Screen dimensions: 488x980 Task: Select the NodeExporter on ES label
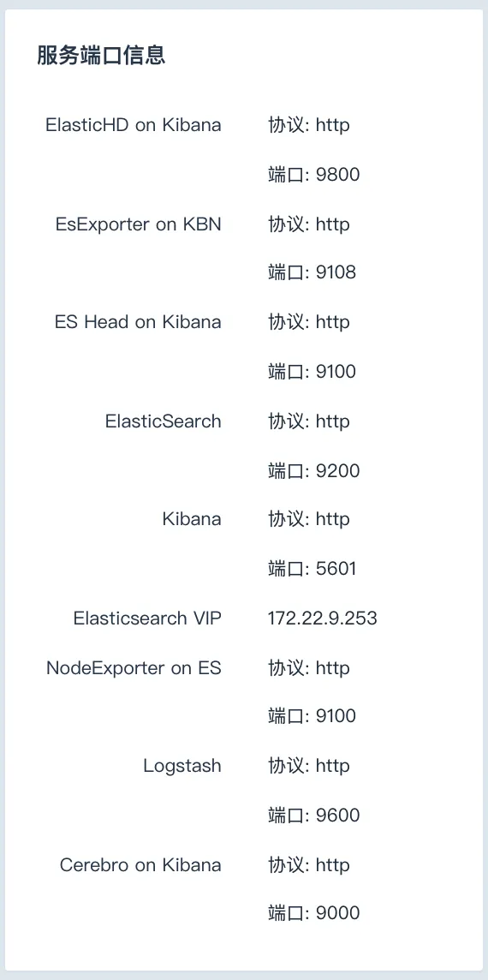click(x=134, y=668)
